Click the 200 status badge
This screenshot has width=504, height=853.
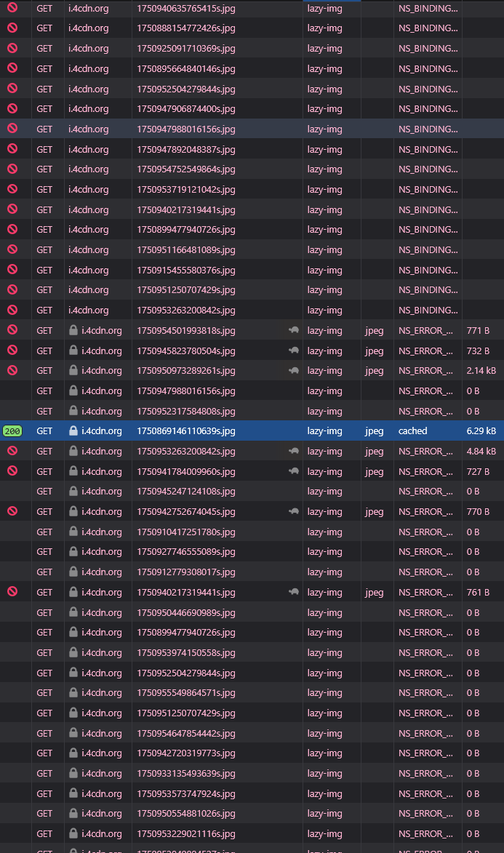pyautogui.click(x=12, y=430)
